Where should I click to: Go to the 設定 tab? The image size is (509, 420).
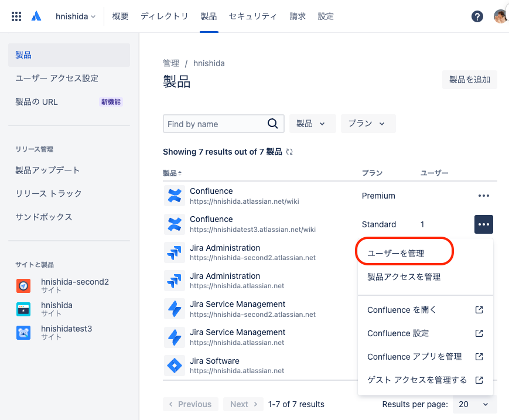(326, 16)
